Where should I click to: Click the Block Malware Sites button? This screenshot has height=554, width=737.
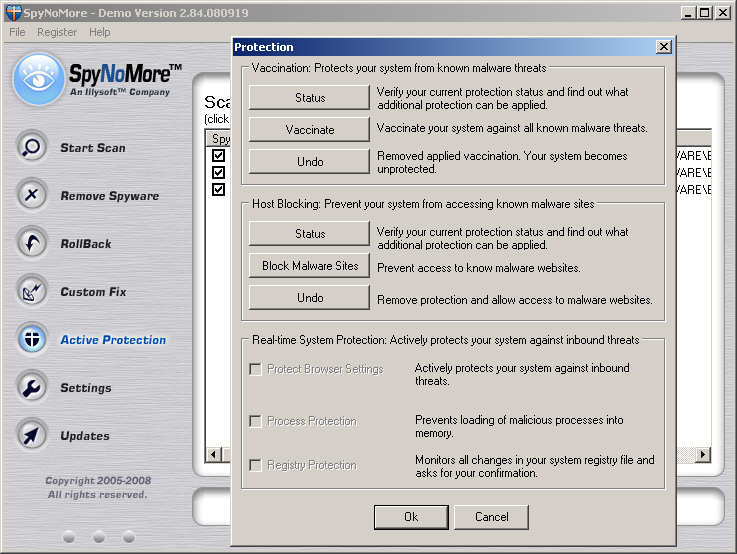[309, 265]
